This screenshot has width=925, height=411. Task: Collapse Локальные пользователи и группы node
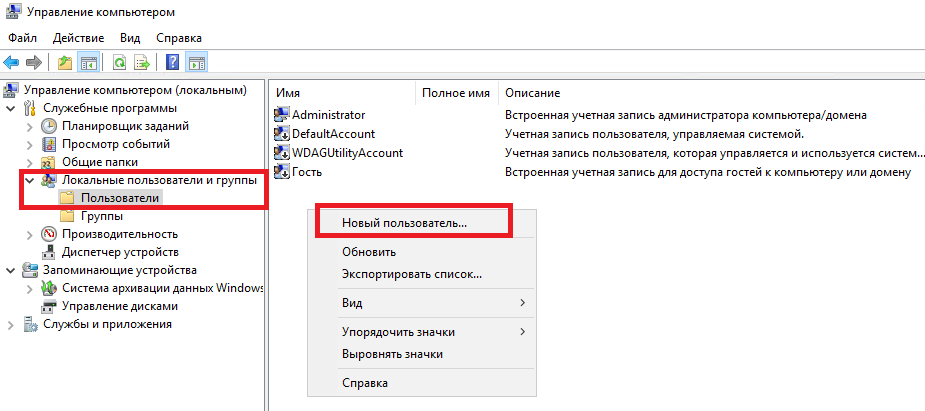(x=30, y=180)
